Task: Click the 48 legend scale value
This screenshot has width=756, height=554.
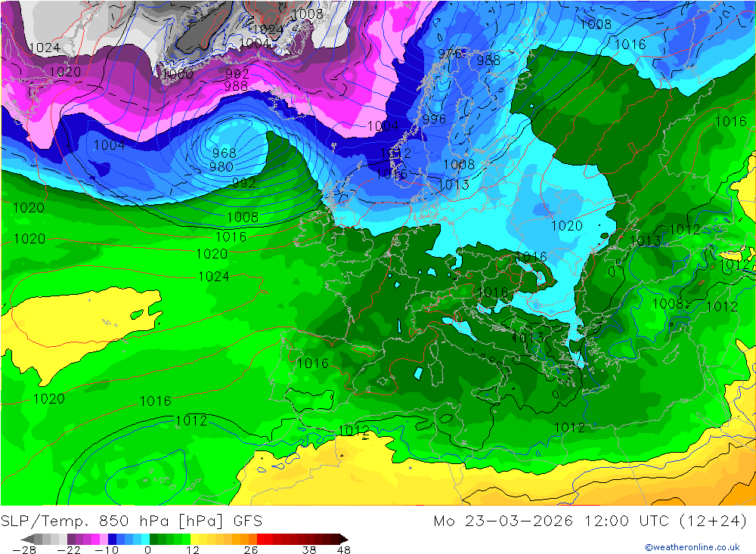Action: [344, 550]
